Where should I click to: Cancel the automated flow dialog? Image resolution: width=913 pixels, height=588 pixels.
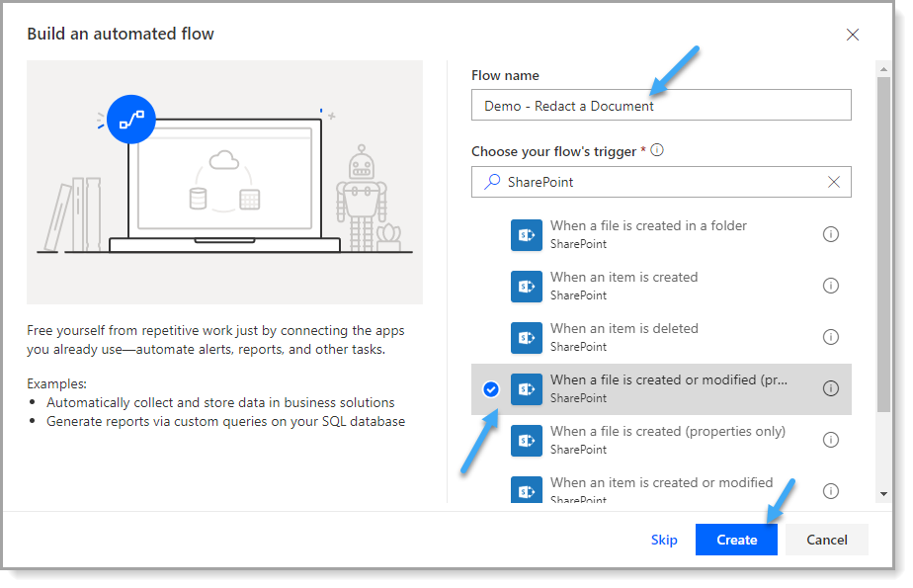click(826, 540)
